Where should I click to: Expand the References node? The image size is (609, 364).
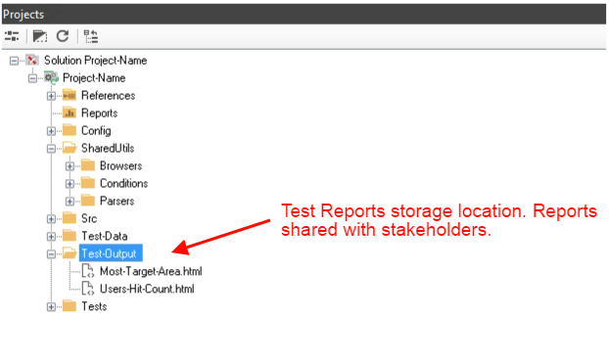(x=51, y=96)
